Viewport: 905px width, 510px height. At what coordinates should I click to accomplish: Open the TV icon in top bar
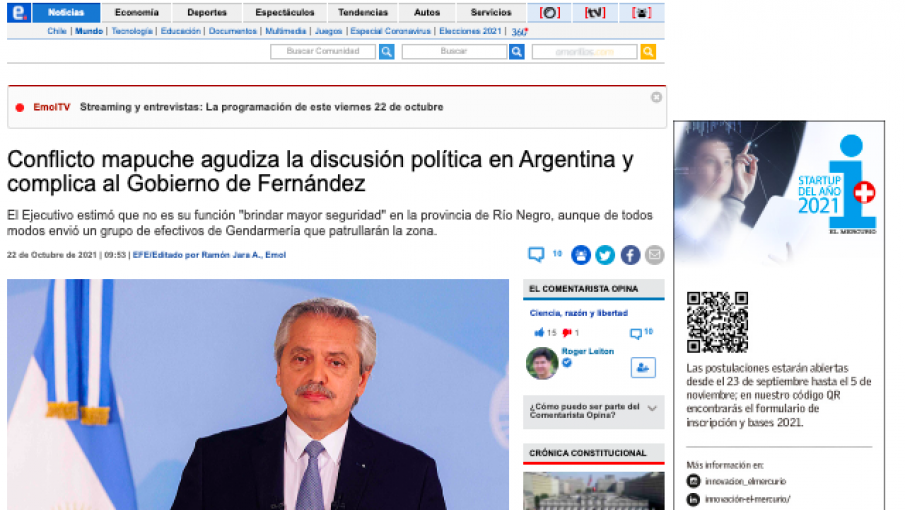pos(594,13)
